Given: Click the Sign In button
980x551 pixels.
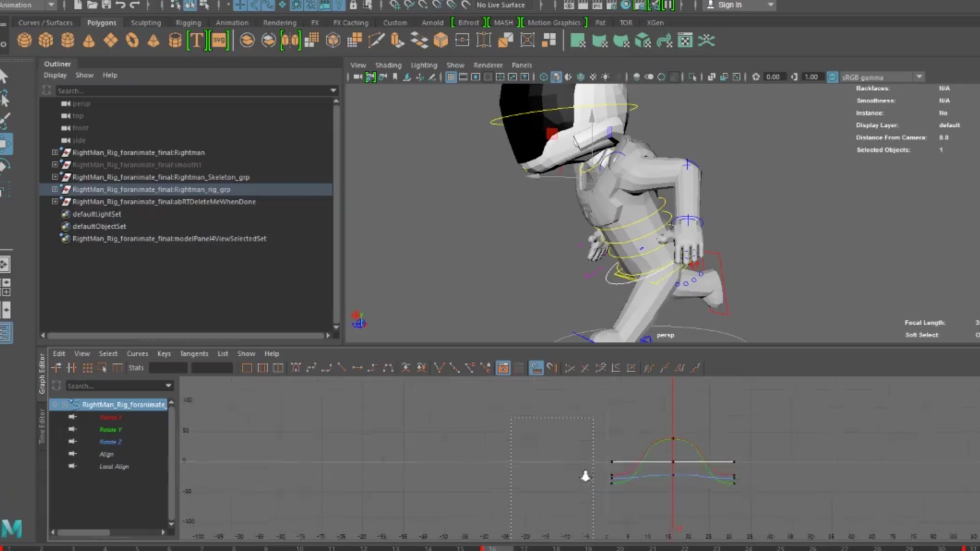Looking at the screenshot, I should [730, 5].
